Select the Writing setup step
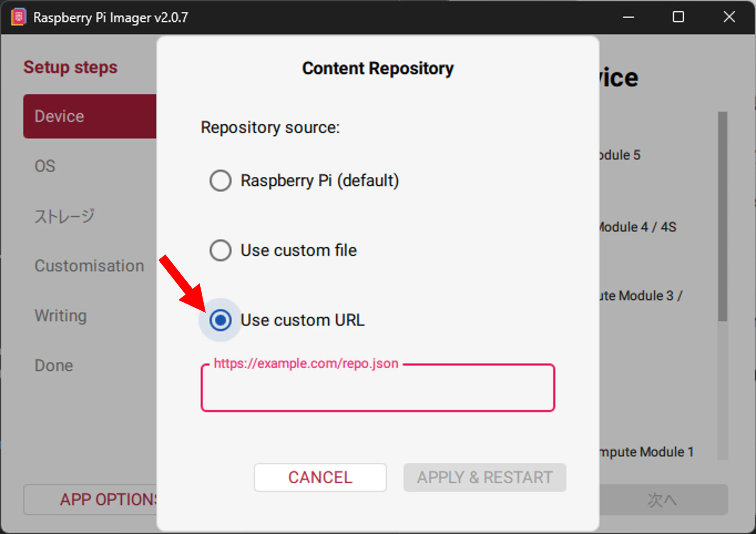This screenshot has width=756, height=534. pos(61,316)
